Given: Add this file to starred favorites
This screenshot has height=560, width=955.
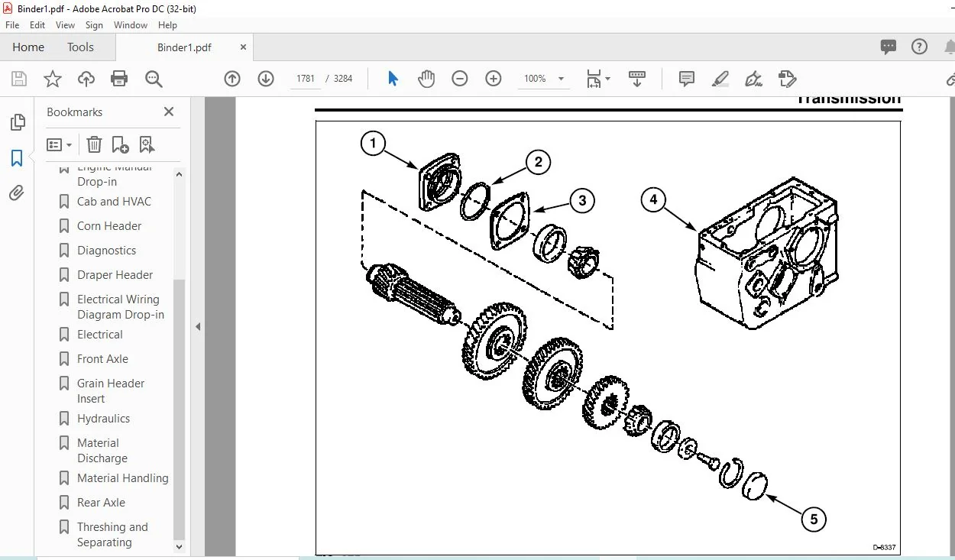Looking at the screenshot, I should [x=52, y=79].
